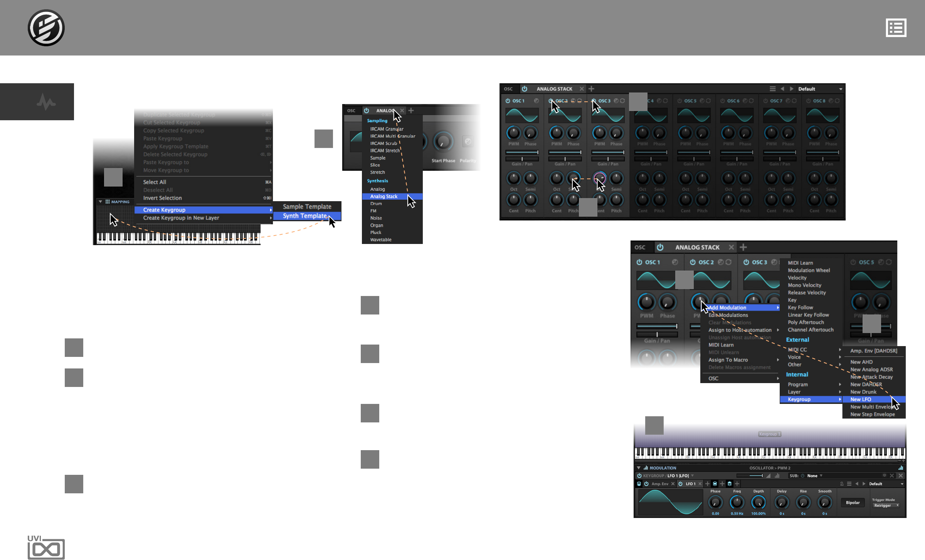This screenshot has width=925, height=560.
Task: Collapse the Modulation section triangle
Action: 639,468
